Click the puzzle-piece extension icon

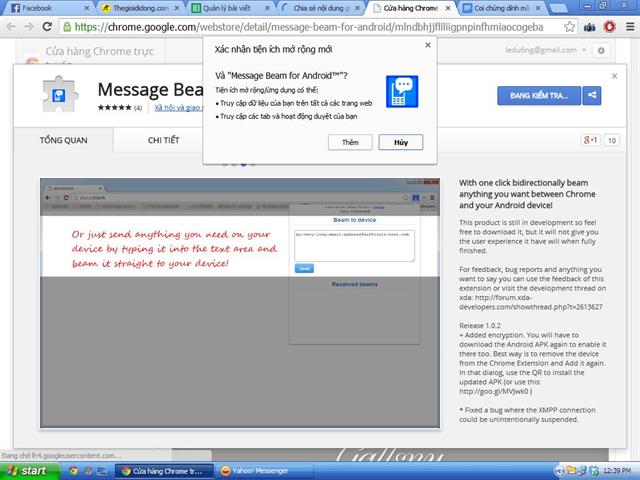[x=60, y=94]
